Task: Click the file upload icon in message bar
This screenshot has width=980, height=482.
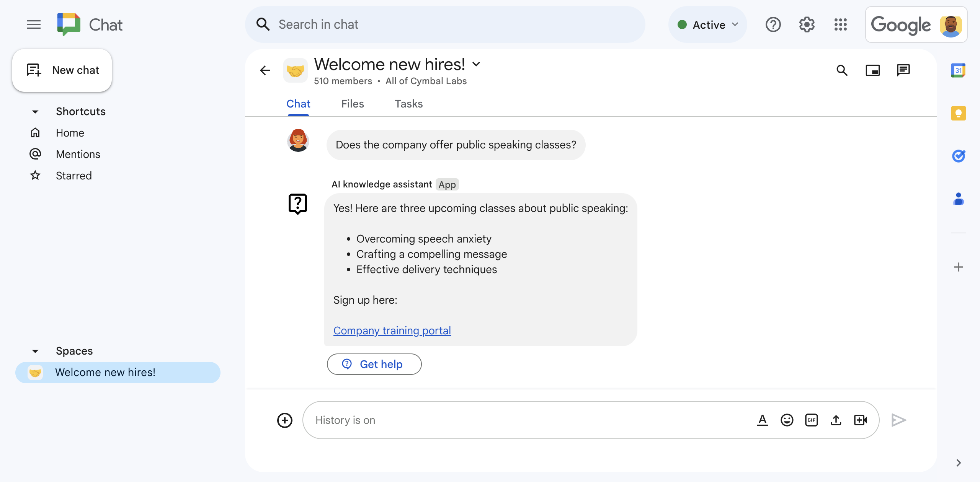Action: 836,420
